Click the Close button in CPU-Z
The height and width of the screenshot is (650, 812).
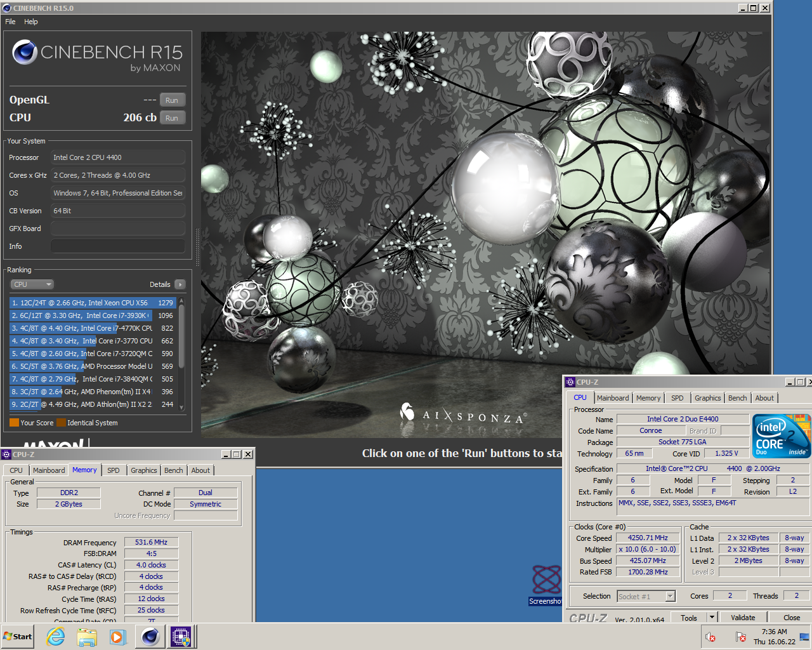791,618
